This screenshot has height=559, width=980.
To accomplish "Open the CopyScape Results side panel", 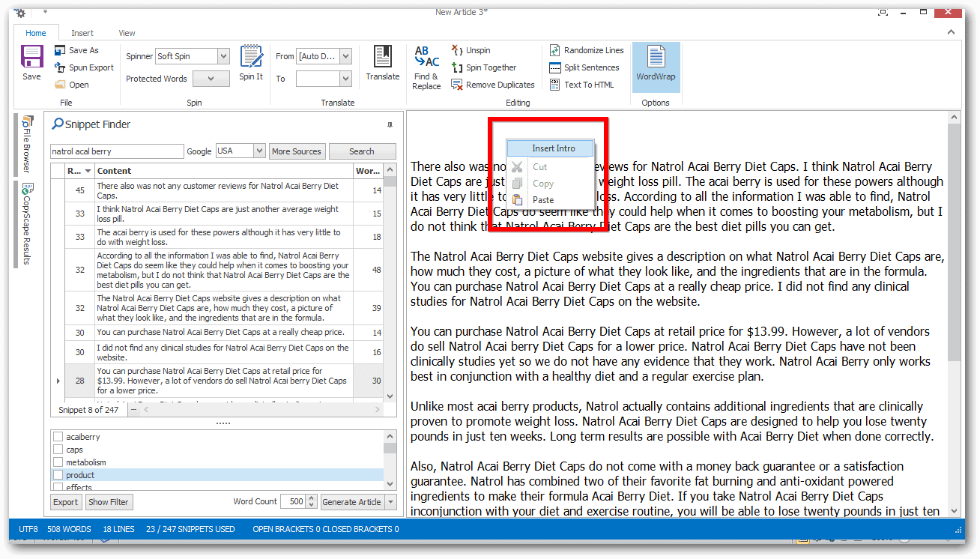I will pyautogui.click(x=26, y=223).
